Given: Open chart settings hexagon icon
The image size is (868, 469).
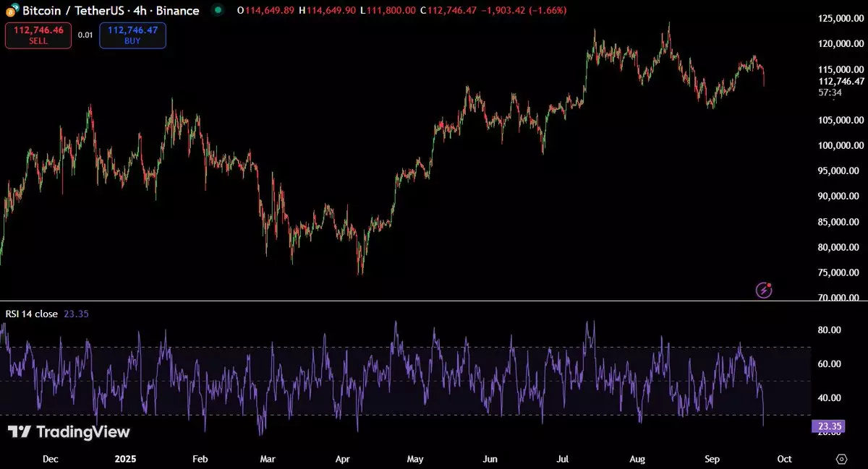Looking at the screenshot, I should point(841,459).
